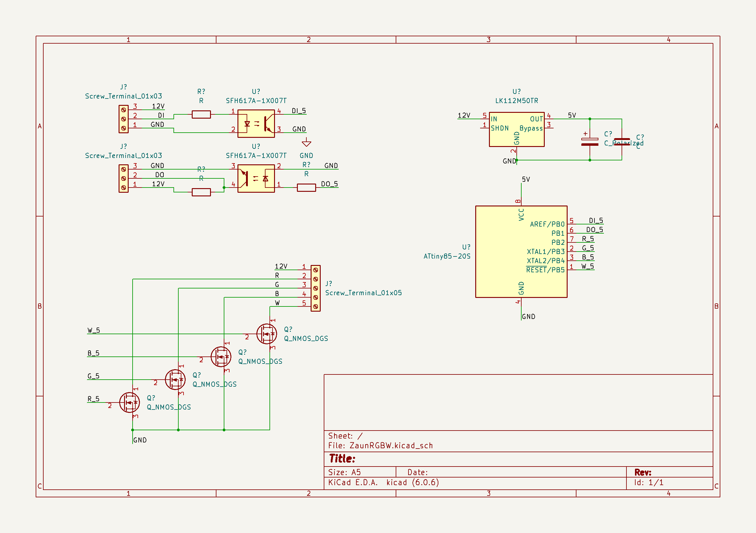756x533 pixels.
Task: Select the polarized capacitor symbol with the plus sign
Action: tap(590, 142)
